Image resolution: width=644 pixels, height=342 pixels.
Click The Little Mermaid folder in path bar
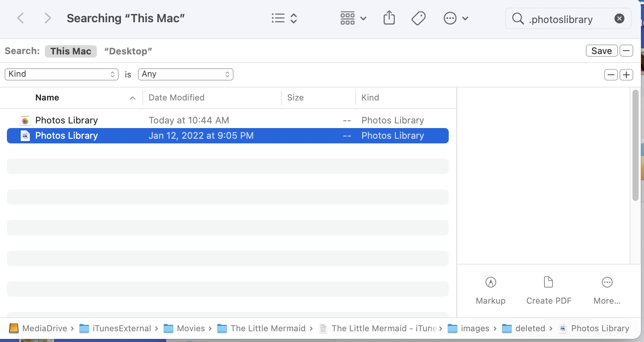(262, 328)
